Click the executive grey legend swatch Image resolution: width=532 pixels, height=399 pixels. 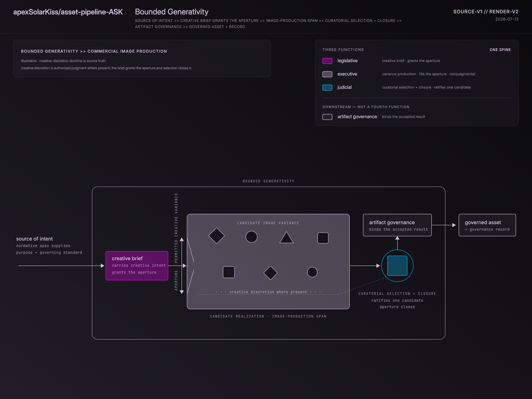[x=327, y=74]
